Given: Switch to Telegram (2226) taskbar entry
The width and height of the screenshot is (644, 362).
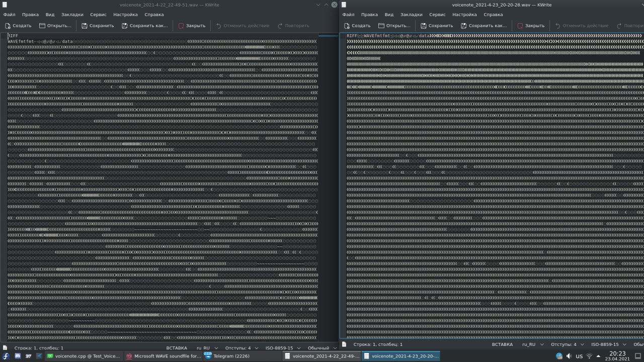Looking at the screenshot, I should (x=242, y=356).
